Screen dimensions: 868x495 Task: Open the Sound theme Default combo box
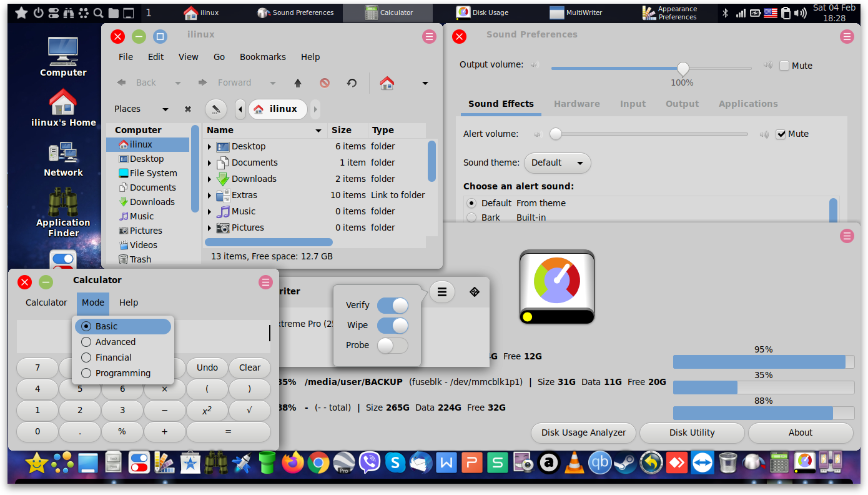pos(557,162)
